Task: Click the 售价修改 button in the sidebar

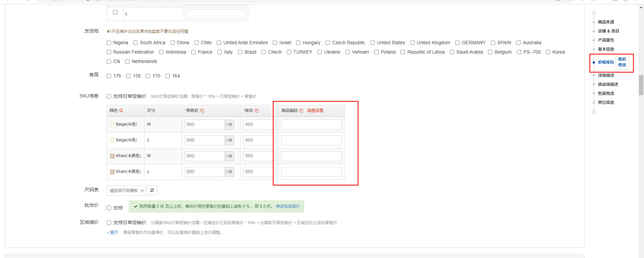Action: click(x=622, y=62)
